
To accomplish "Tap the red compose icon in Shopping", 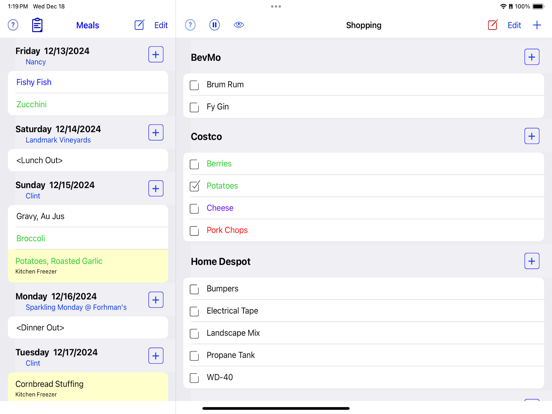I will coord(493,25).
